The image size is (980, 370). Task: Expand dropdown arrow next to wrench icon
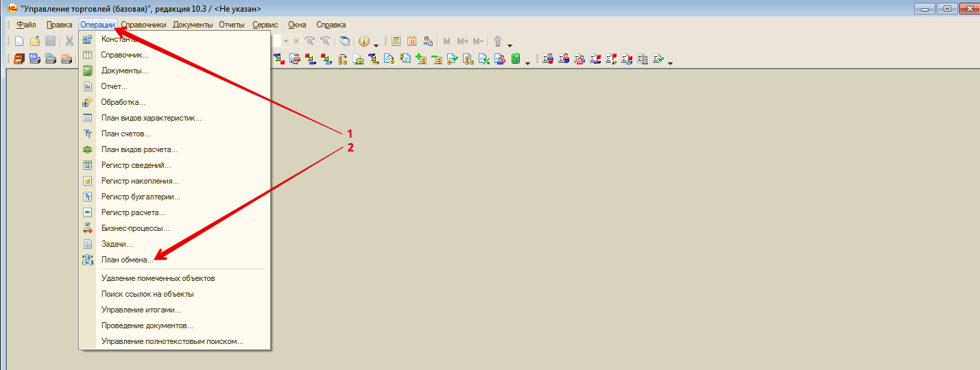click(510, 45)
